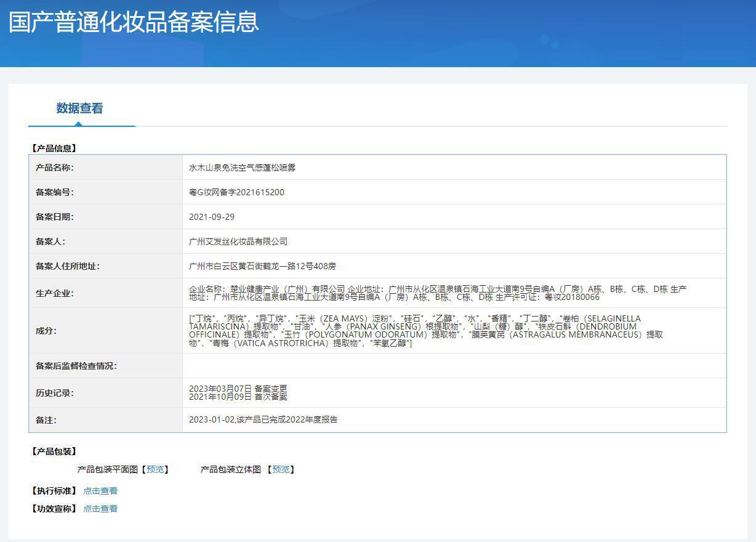The image size is (756, 542).
Task: Click registrant name 广州艾发丝化妆品有限公司
Action: click(238, 241)
